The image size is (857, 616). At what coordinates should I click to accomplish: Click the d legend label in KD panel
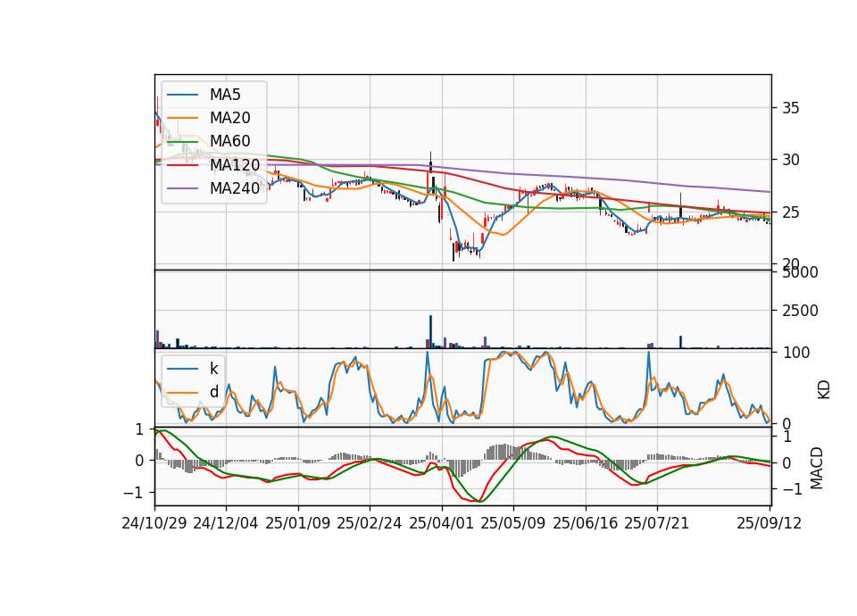coord(213,392)
